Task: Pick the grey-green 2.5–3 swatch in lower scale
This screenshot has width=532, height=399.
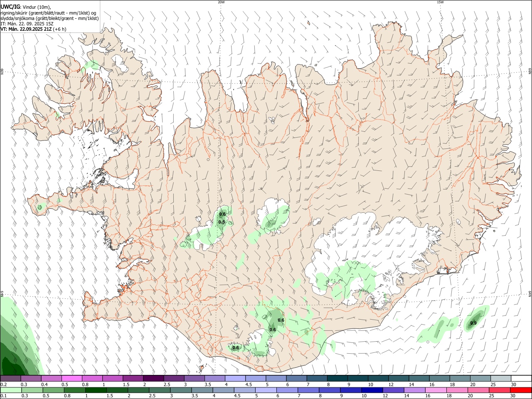Action: tap(160, 390)
